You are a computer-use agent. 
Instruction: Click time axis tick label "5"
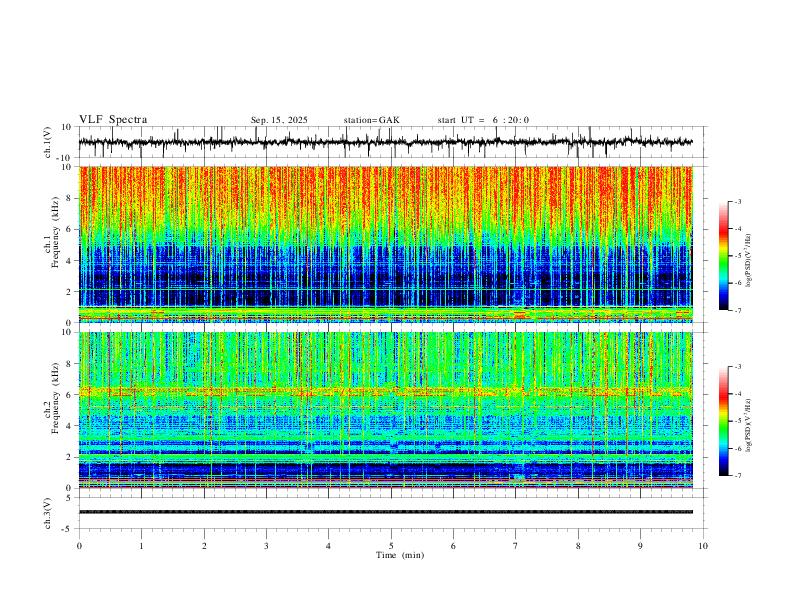[x=391, y=546]
